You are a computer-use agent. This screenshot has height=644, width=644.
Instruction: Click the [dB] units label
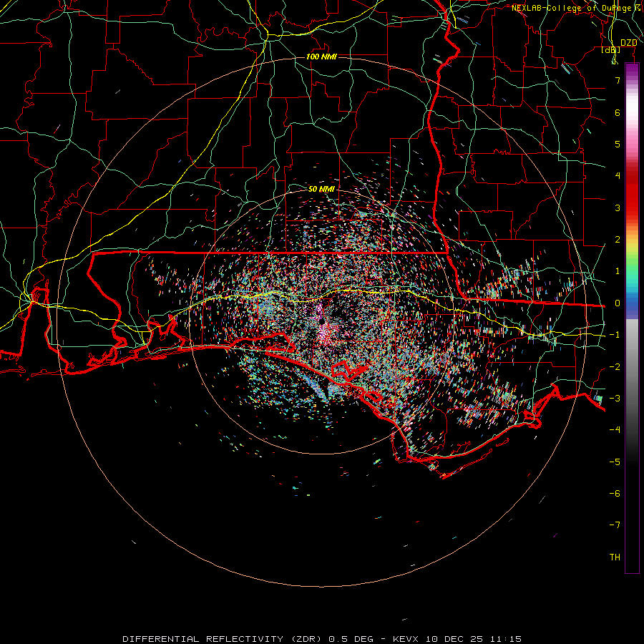pos(611,50)
